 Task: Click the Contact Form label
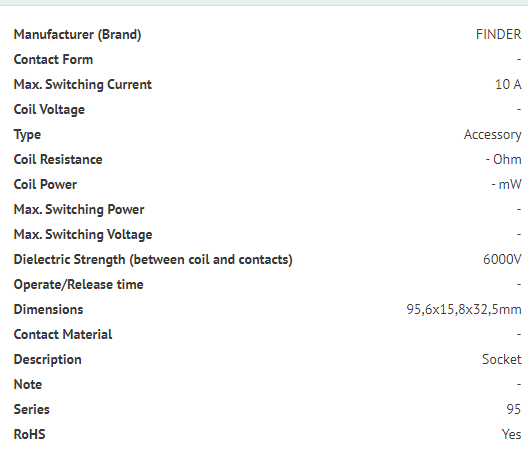[53, 59]
